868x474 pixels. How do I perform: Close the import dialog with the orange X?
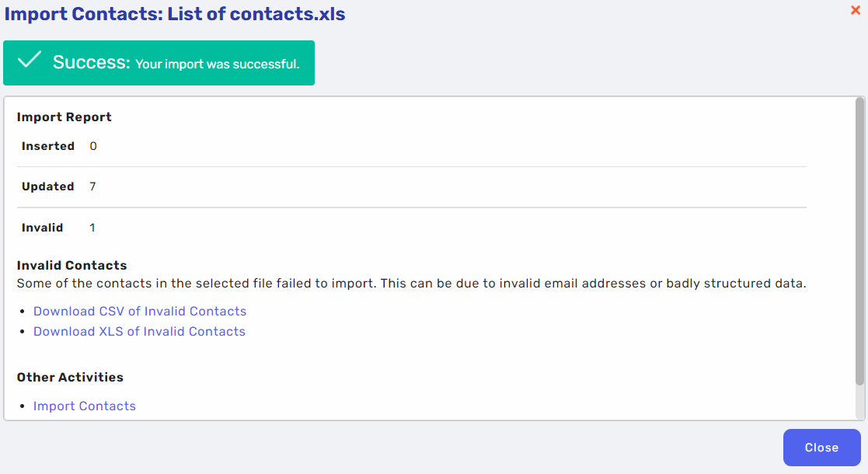pos(856,10)
